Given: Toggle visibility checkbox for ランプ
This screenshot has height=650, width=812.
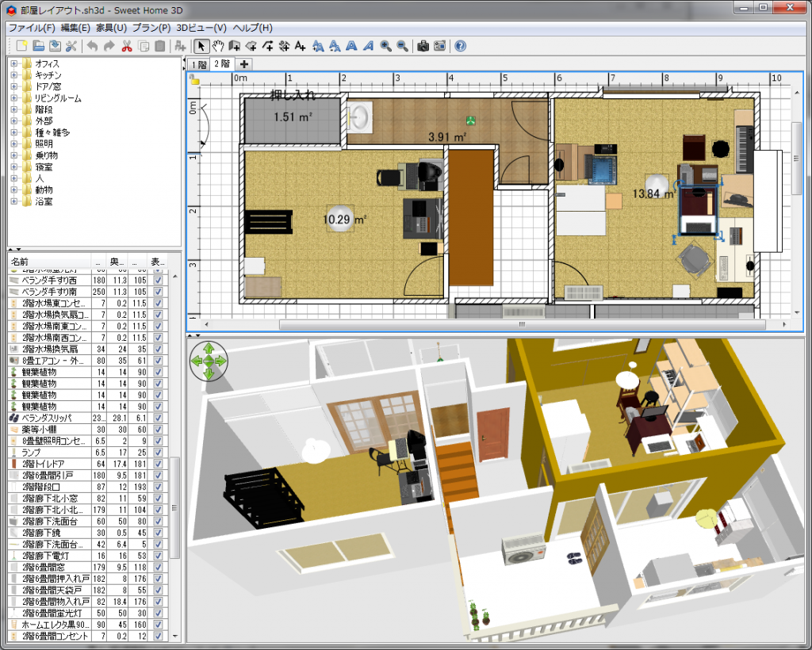Looking at the screenshot, I should click(x=159, y=452).
